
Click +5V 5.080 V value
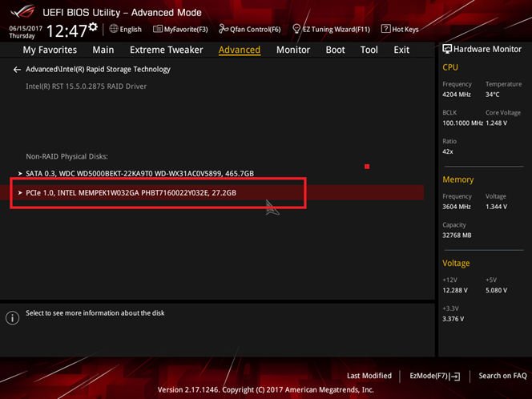[497, 290]
